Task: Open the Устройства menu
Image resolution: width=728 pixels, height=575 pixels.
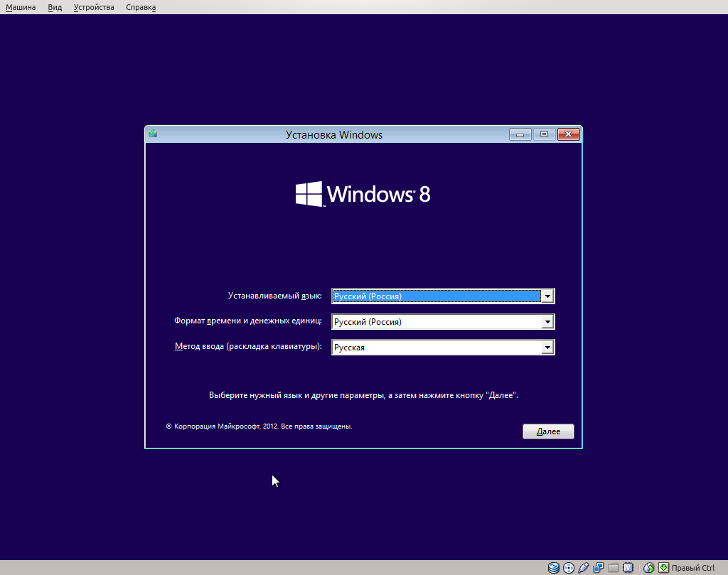Action: coord(93,6)
